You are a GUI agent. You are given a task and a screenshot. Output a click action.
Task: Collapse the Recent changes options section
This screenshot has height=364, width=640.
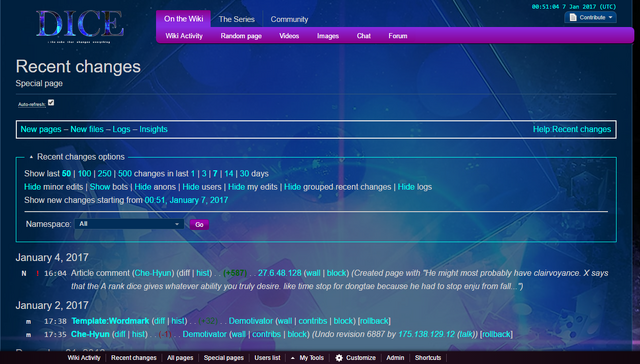pyautogui.click(x=31, y=157)
